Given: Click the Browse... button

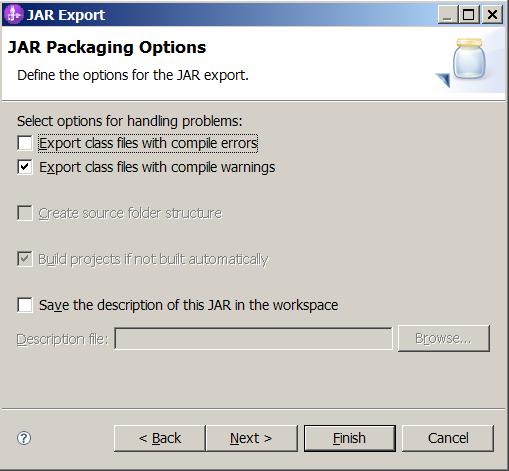Looking at the screenshot, I should coord(444,338).
